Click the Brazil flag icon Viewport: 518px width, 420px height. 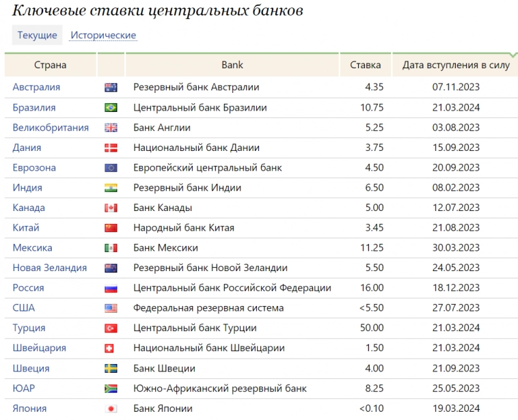pos(111,108)
